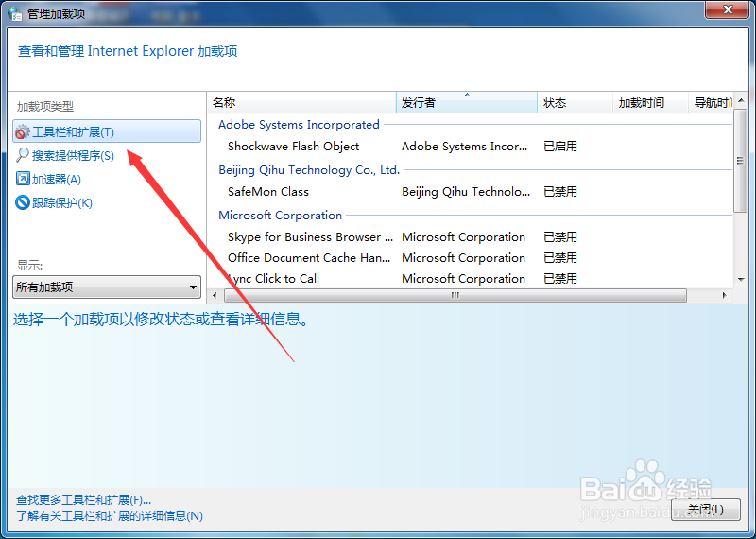756x539 pixels.
Task: Click the horizontal scrollbar thumb
Action: tap(455, 295)
